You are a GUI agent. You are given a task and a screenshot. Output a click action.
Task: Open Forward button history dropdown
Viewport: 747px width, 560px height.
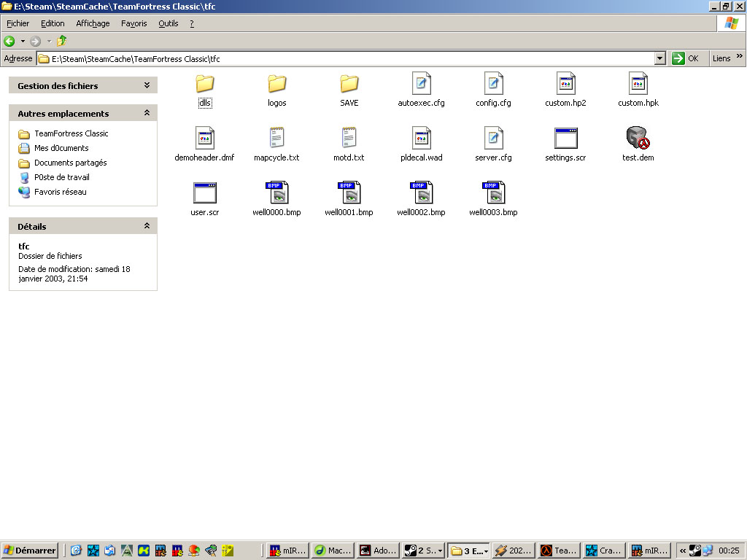pos(49,41)
